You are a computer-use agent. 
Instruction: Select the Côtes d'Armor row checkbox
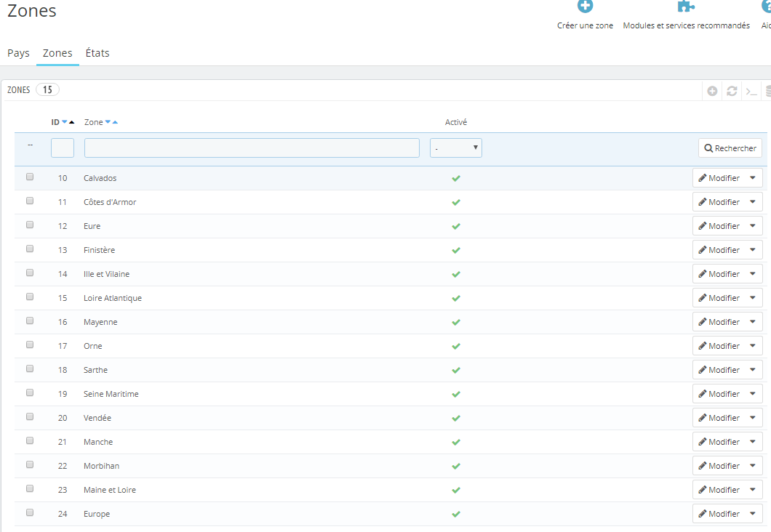pyautogui.click(x=30, y=201)
